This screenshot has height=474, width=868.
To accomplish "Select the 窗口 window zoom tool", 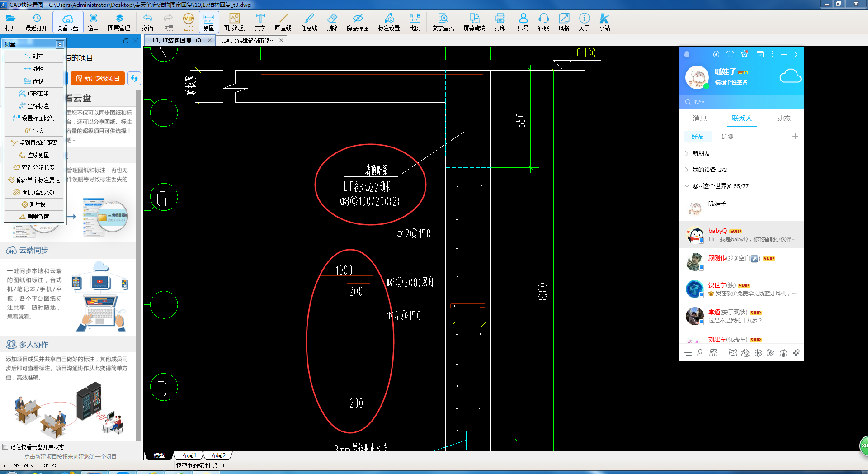I will click(x=94, y=22).
